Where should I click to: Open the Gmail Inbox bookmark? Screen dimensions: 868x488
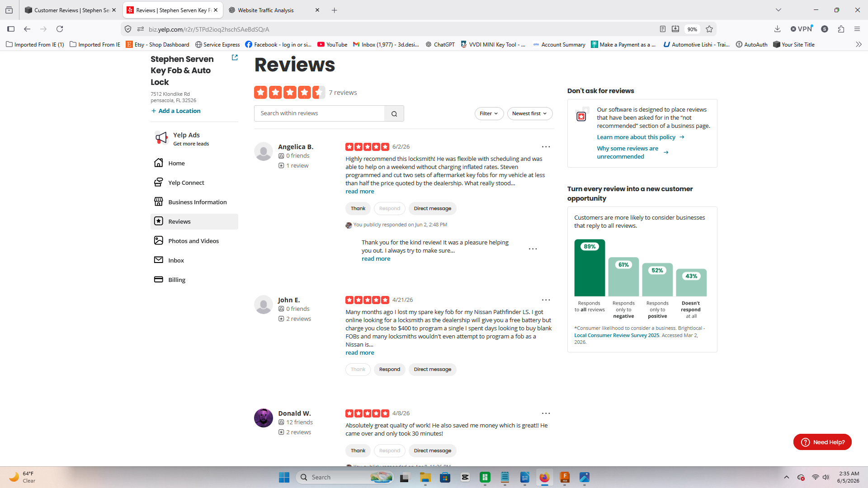386,44
